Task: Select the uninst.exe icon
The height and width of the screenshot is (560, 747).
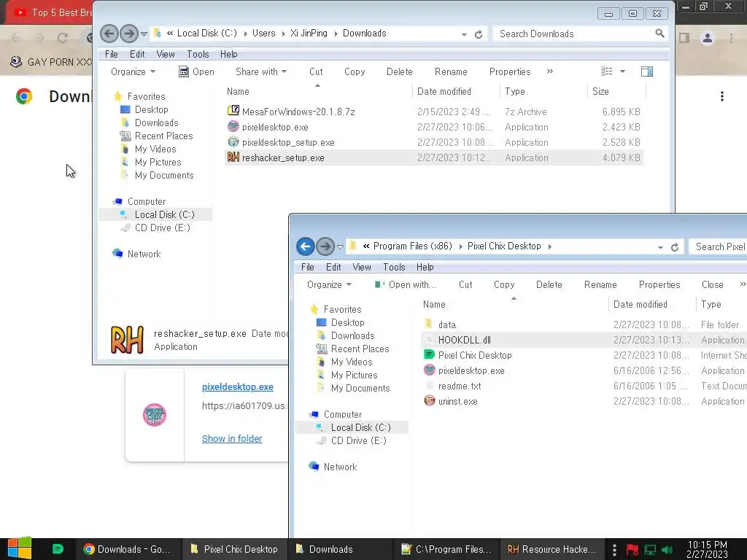Action: click(429, 400)
